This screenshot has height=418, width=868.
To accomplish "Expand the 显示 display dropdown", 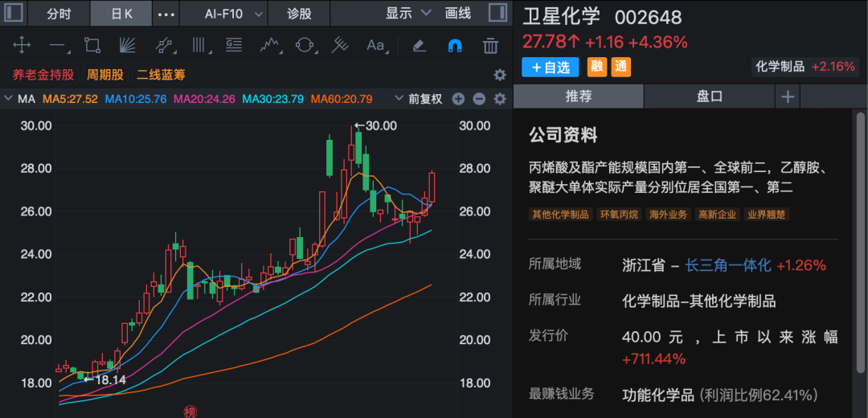I will pyautogui.click(x=408, y=14).
